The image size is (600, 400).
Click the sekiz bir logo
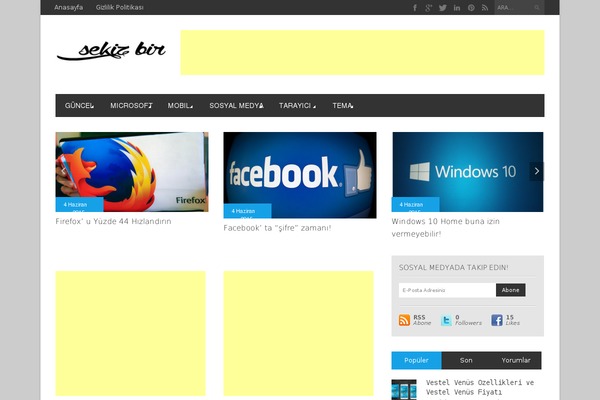coord(111,51)
